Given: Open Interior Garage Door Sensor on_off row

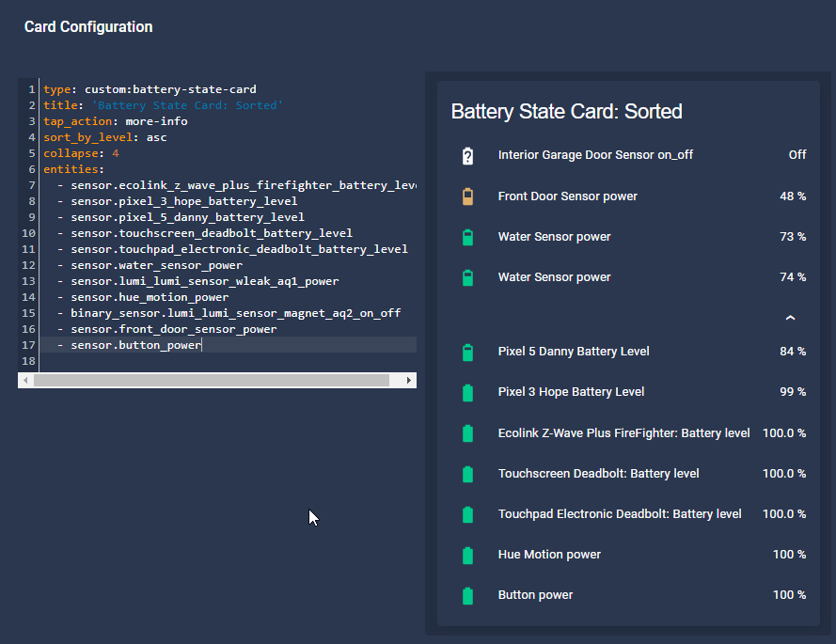Looking at the screenshot, I should 628,155.
